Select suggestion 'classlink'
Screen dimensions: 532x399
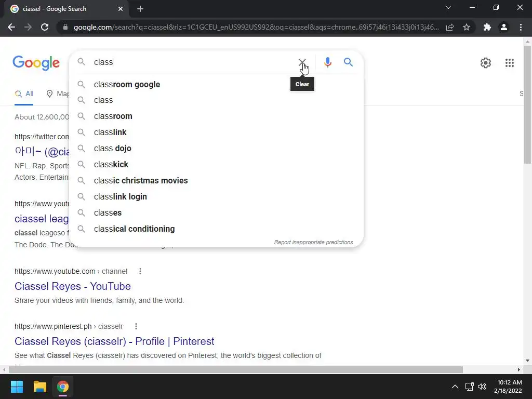point(216,132)
